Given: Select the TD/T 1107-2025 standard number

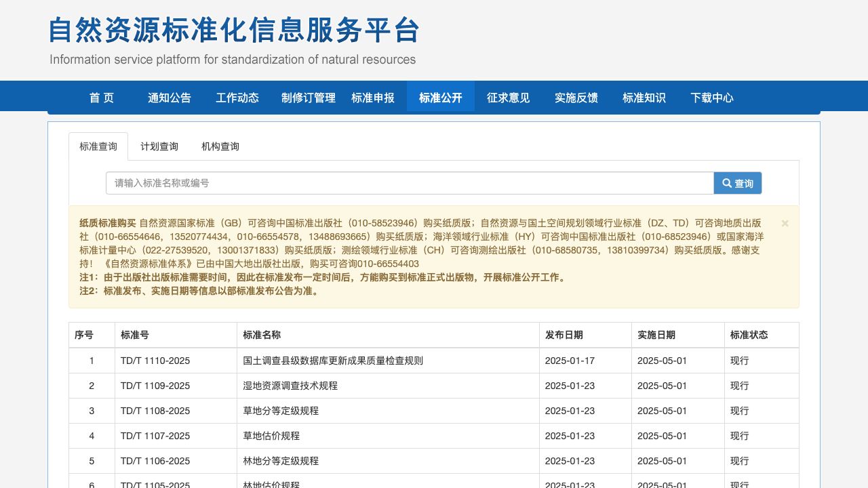Looking at the screenshot, I should click(155, 436).
